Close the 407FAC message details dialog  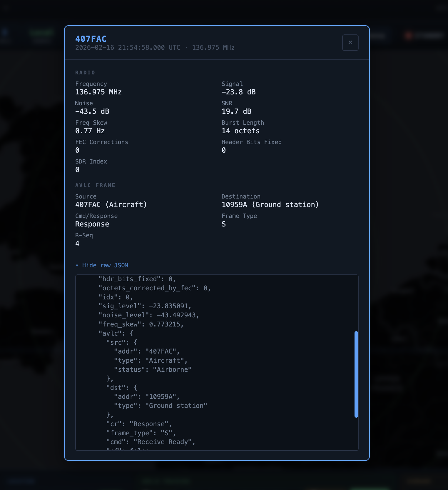point(350,43)
